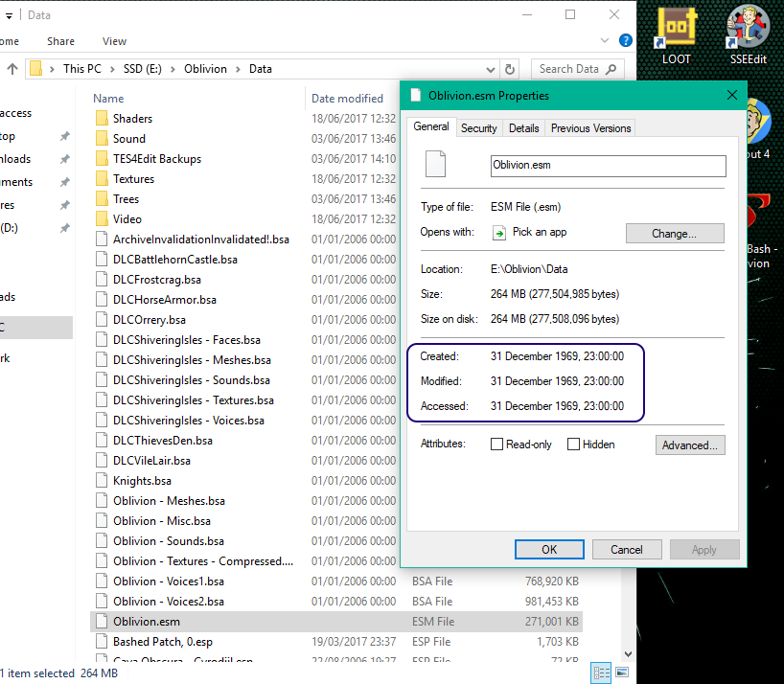This screenshot has width=784, height=684.
Task: Switch to the Security tab
Action: coord(478,128)
